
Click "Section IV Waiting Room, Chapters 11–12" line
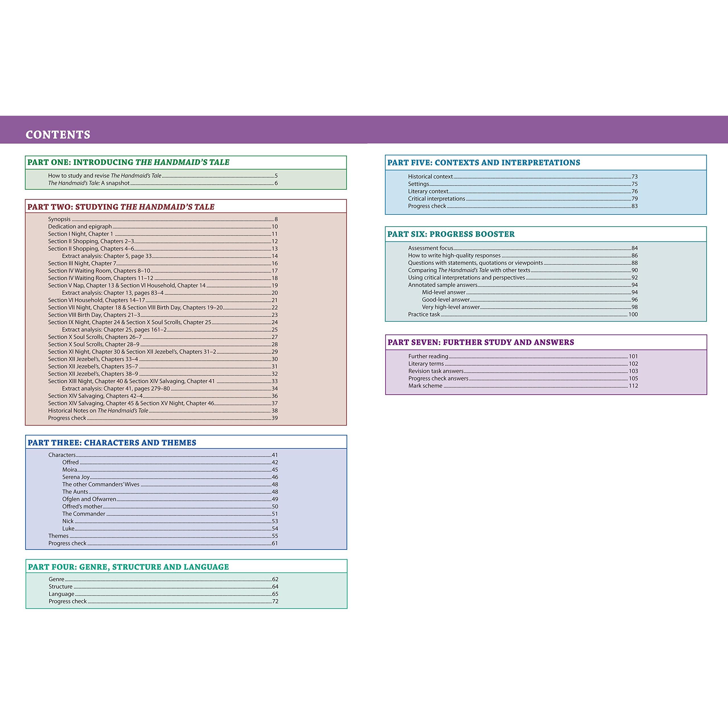click(163, 278)
